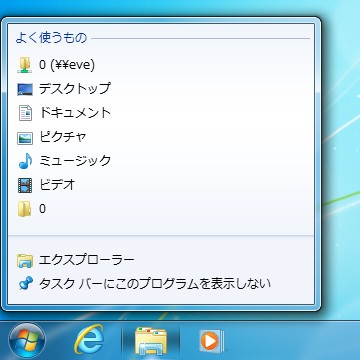Click the film strip icon beside ビデオ

point(25,185)
